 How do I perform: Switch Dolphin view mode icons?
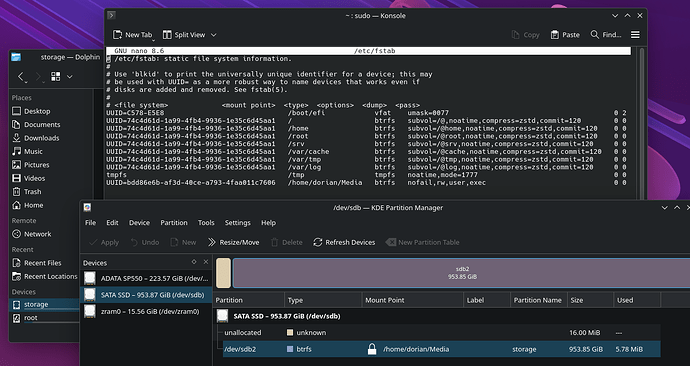pyautogui.click(x=56, y=77)
